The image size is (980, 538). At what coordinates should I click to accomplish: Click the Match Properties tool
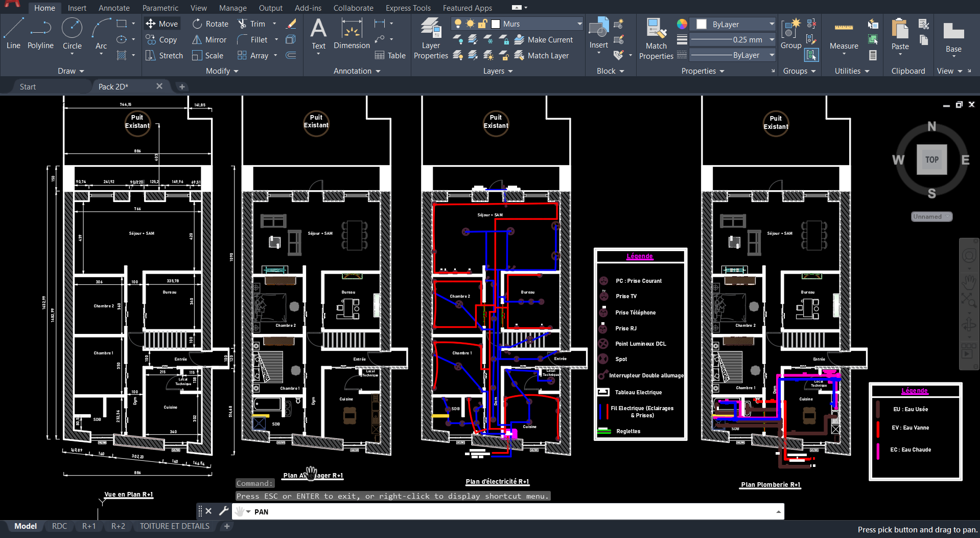(x=656, y=39)
